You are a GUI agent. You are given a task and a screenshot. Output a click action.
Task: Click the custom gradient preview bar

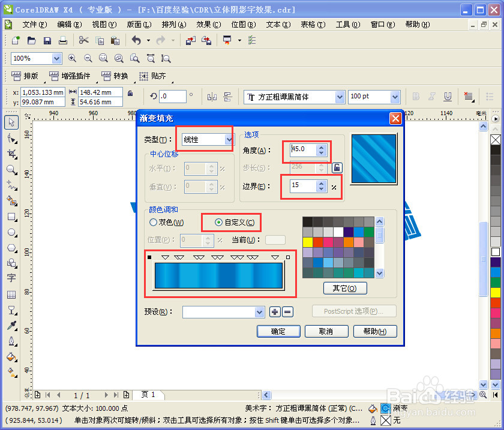point(218,275)
